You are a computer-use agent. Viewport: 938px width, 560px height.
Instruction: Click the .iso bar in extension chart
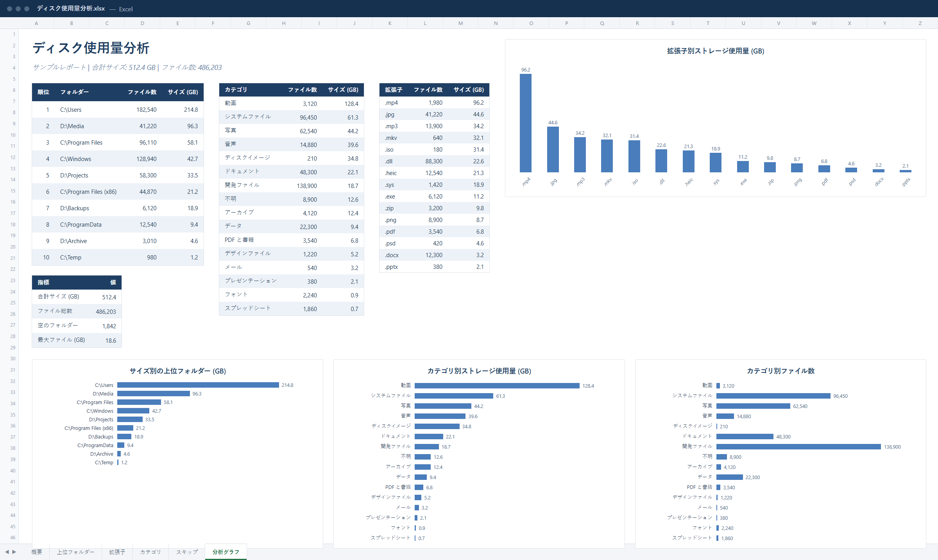(634, 156)
